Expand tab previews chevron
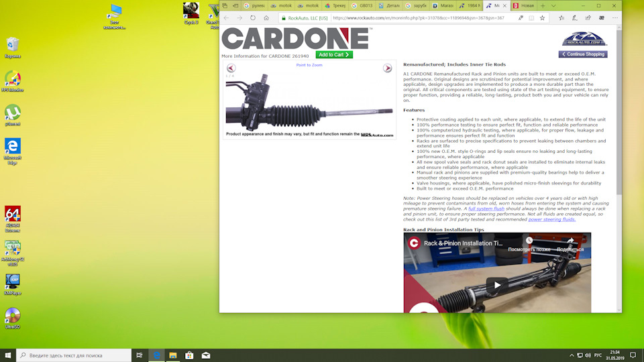Screen dimensions: 644x362 (x=553, y=6)
